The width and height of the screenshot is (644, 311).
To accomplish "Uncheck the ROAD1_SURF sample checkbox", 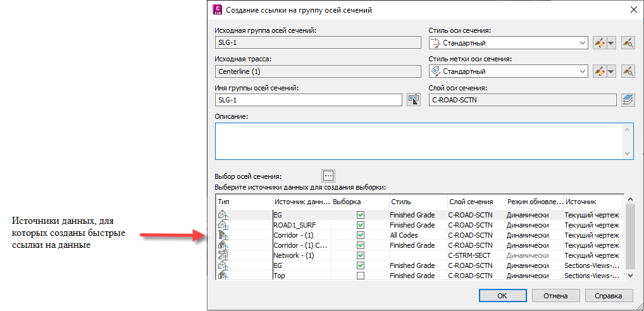I will click(361, 225).
